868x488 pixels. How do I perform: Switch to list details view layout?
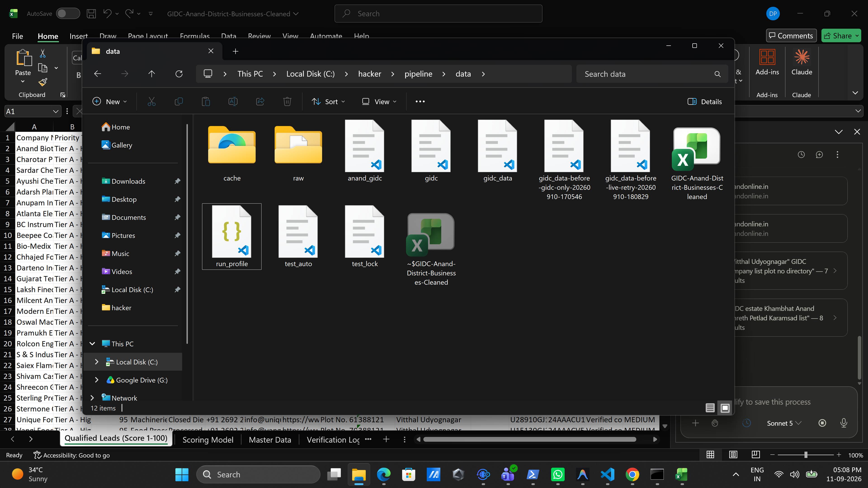tap(710, 408)
